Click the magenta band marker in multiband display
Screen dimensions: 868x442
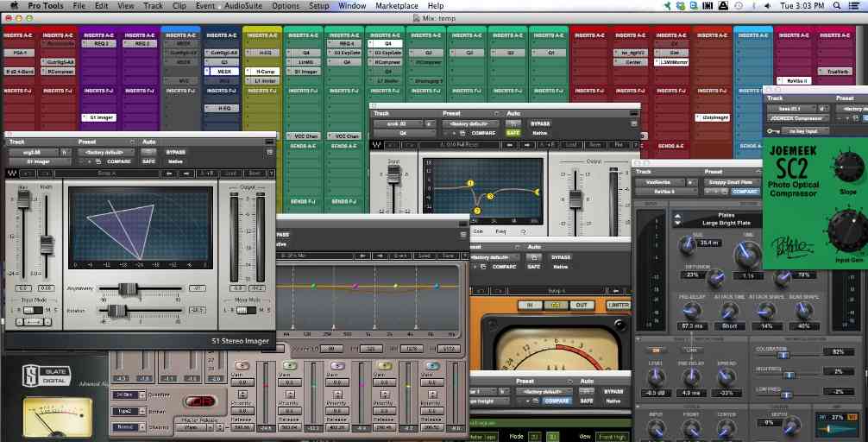coord(355,287)
